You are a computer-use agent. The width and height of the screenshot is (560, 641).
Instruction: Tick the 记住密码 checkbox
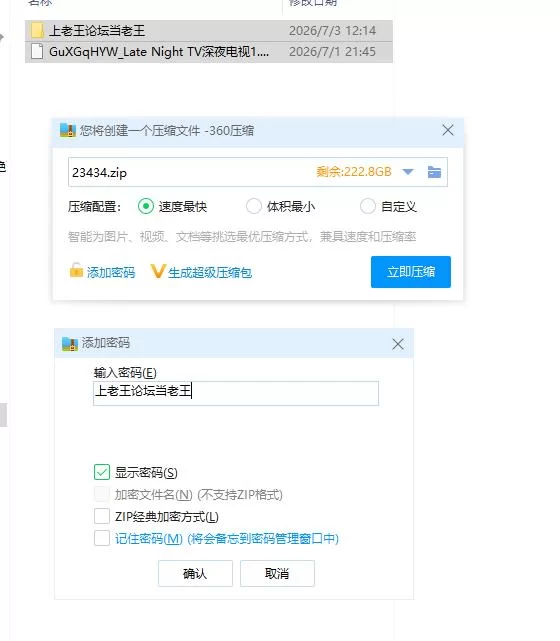click(x=102, y=538)
